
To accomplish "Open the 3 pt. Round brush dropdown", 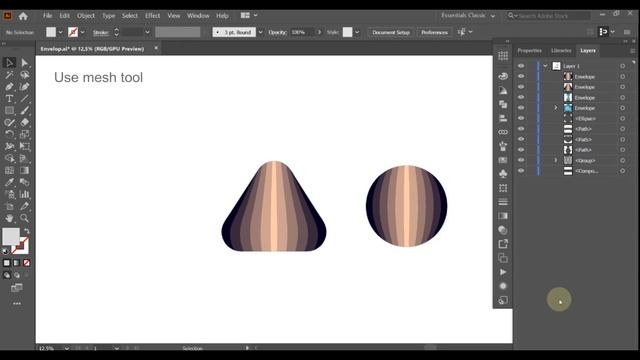I will tap(260, 32).
